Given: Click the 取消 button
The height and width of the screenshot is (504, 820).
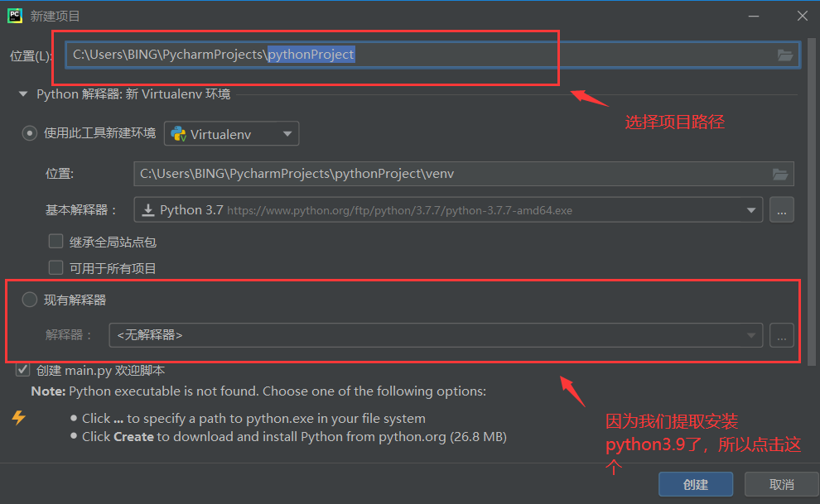Looking at the screenshot, I should coord(780,484).
